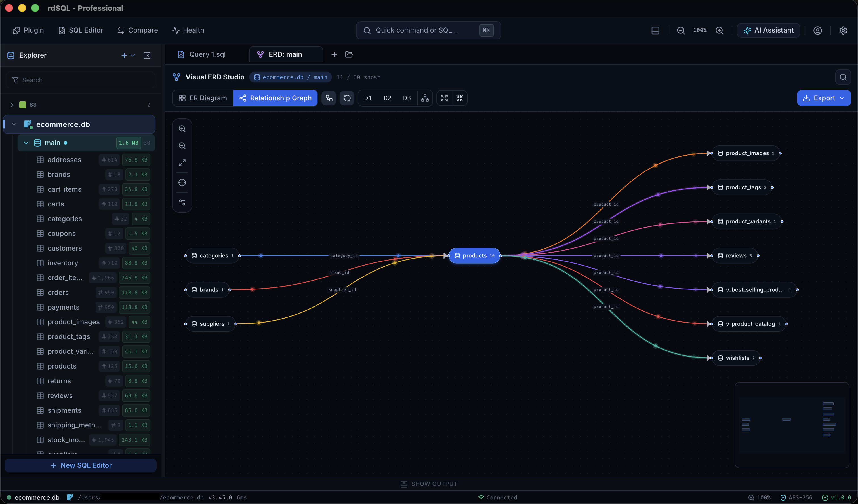Click the hierarchy layout icon
This screenshot has height=504, width=858.
425,98
